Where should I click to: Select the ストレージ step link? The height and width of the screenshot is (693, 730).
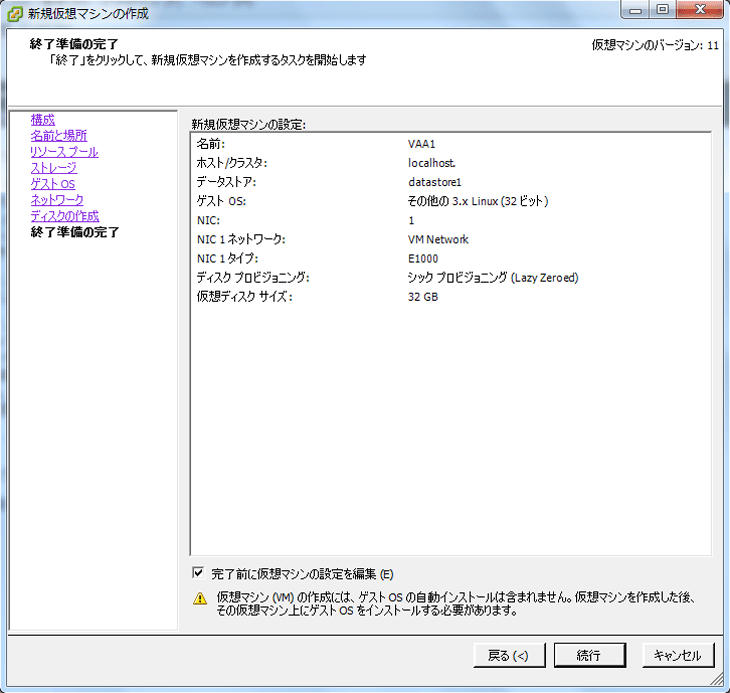[x=53, y=168]
